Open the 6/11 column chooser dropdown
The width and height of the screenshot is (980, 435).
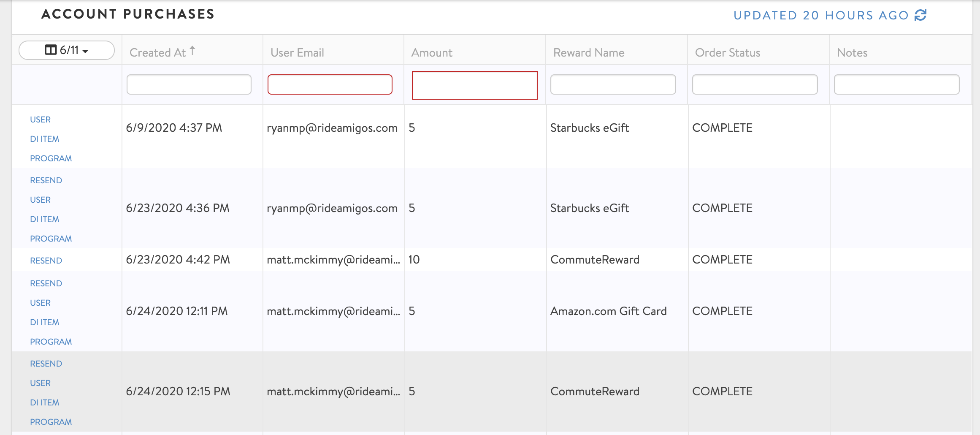tap(67, 50)
